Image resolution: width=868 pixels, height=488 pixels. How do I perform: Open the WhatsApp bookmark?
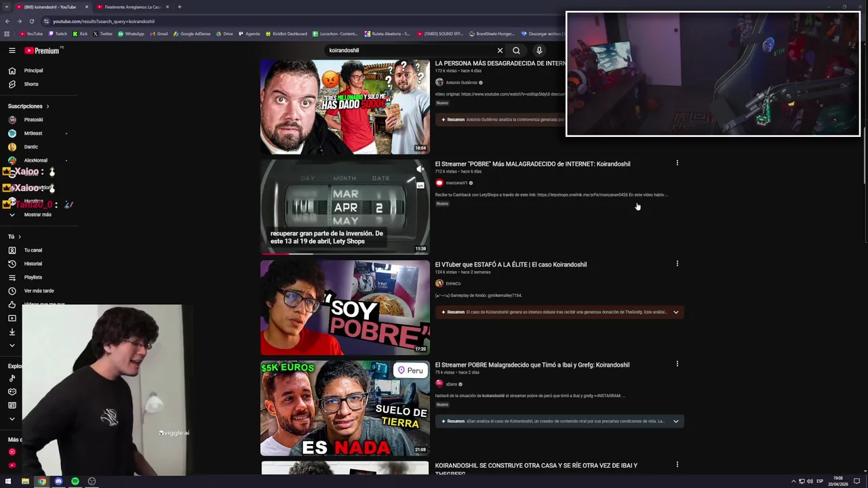131,34
